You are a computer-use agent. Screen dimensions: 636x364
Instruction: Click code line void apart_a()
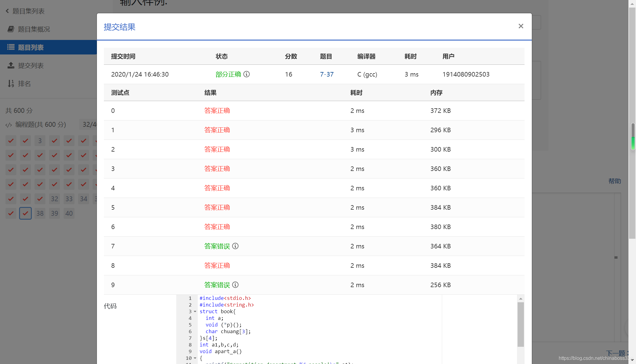click(220, 351)
